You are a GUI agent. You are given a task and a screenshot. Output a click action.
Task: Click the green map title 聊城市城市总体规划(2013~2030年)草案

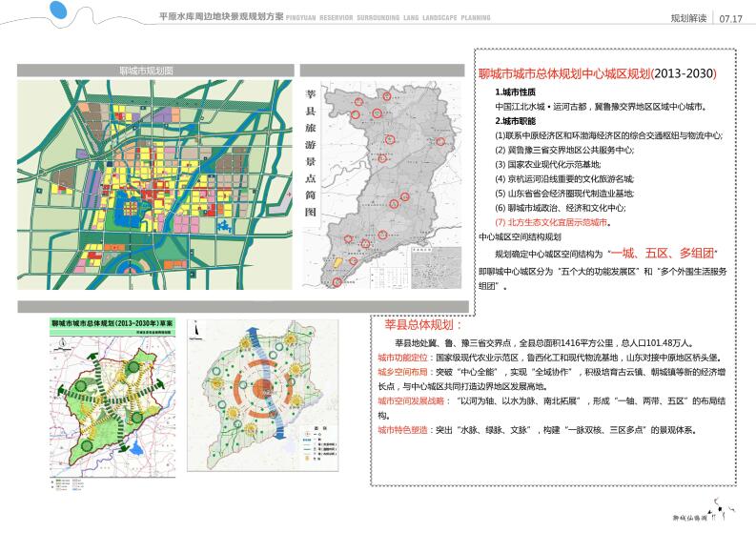[112, 322]
